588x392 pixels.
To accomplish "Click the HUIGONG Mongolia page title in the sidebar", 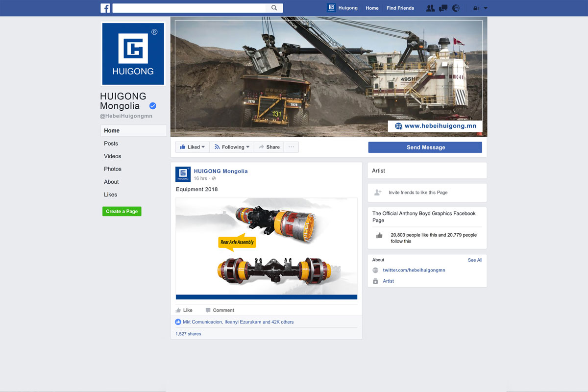I will [x=123, y=101].
